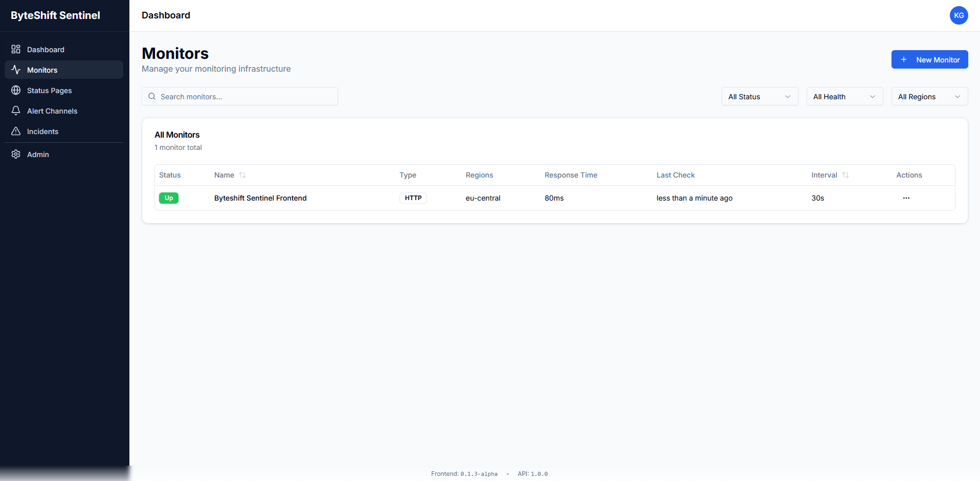Open Alert Channels from sidebar
Image resolution: width=980 pixels, height=481 pixels.
coord(52,111)
